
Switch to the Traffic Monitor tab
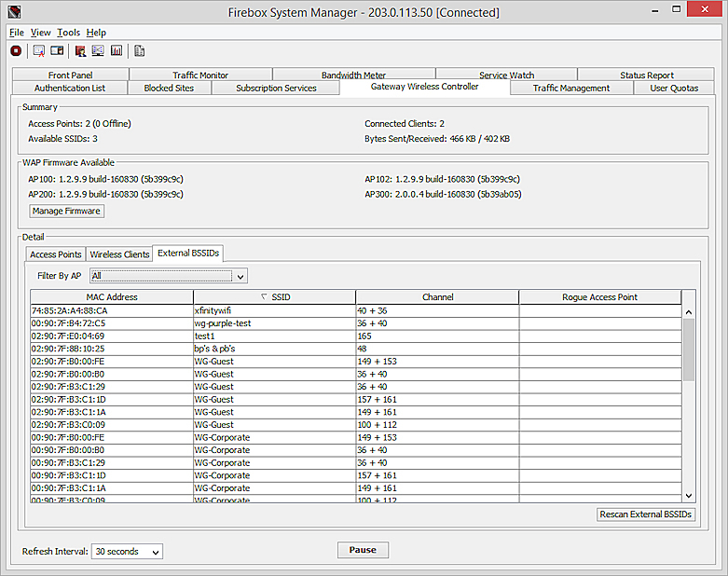pos(200,75)
